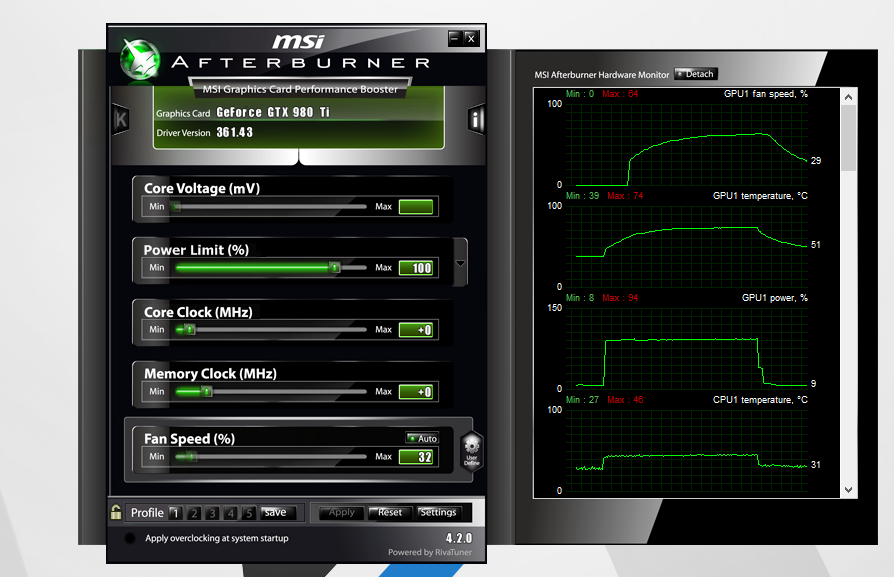Enable Apply overclocking at system startup
Image resolution: width=894 pixels, height=577 pixels.
(130, 538)
